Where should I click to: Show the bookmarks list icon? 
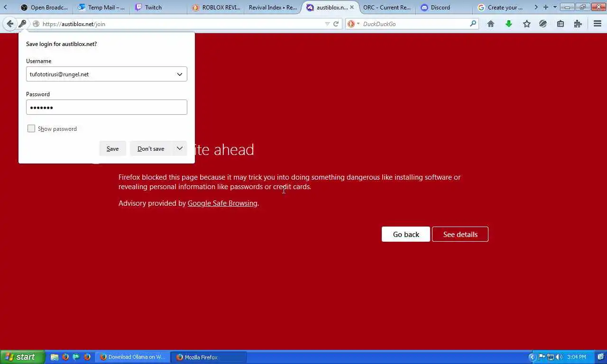coord(561,24)
